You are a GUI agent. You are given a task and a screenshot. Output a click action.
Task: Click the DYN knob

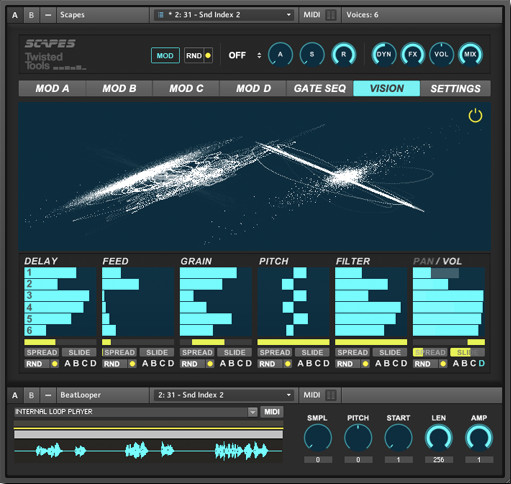point(384,54)
